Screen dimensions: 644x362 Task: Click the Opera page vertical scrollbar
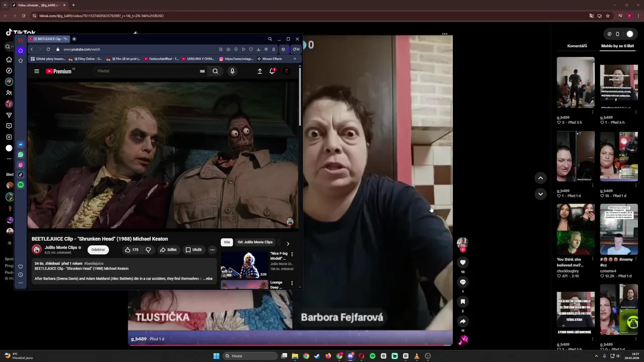click(x=300, y=96)
